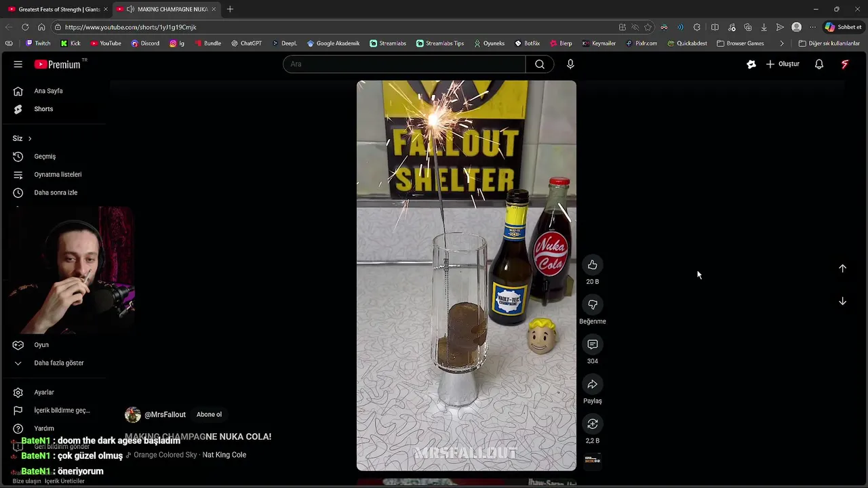Viewport: 868px width, 488px height.
Task: Add this page to favorites star
Action: click(648, 27)
